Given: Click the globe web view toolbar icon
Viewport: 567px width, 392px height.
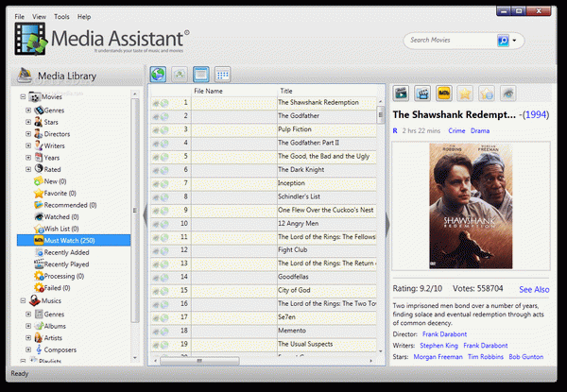Looking at the screenshot, I should (158, 75).
